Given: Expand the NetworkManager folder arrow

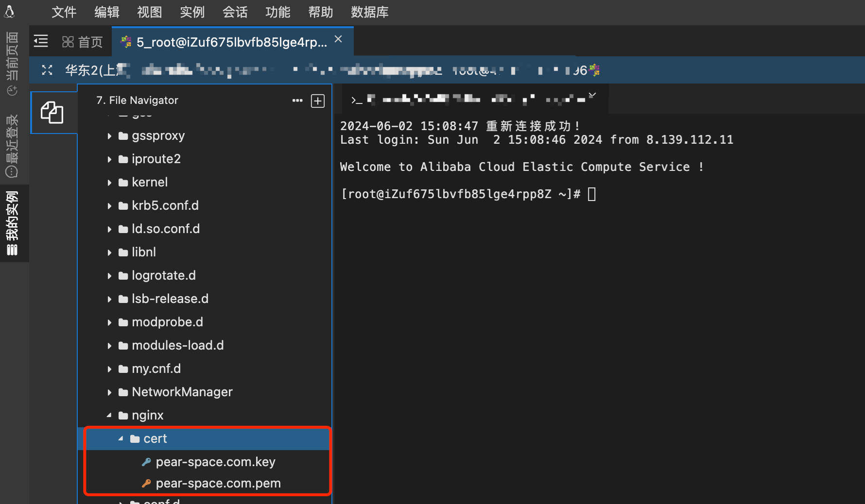Looking at the screenshot, I should coord(109,392).
